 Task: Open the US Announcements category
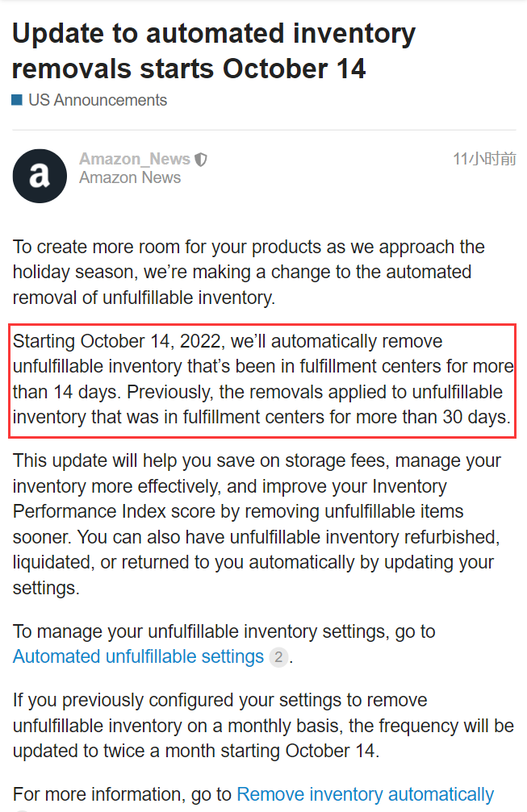coord(98,100)
